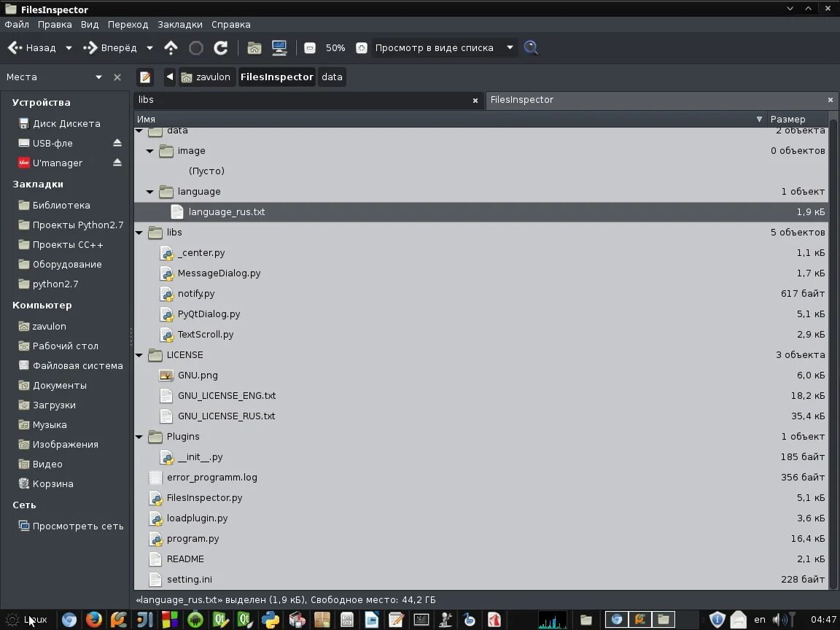Open the home folder toolbar icon
840x630 pixels.
254,47
